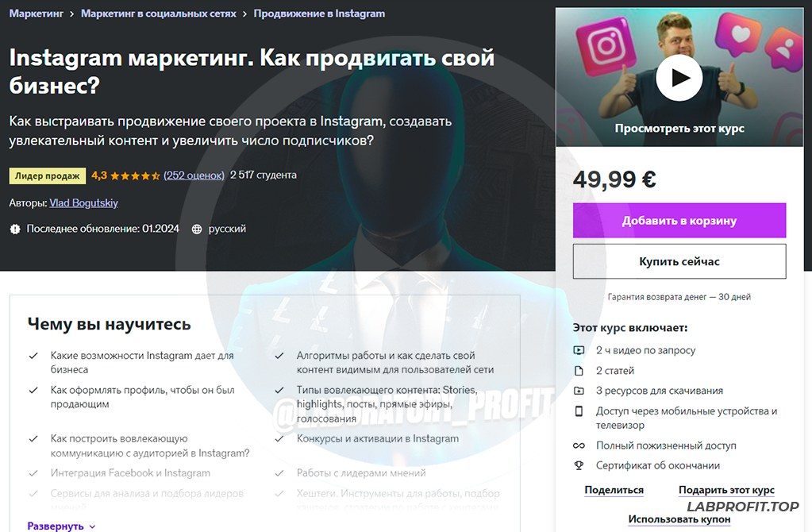Image resolution: width=812 pixels, height=532 pixels.
Task: Click the globe language icon
Action: tap(197, 229)
